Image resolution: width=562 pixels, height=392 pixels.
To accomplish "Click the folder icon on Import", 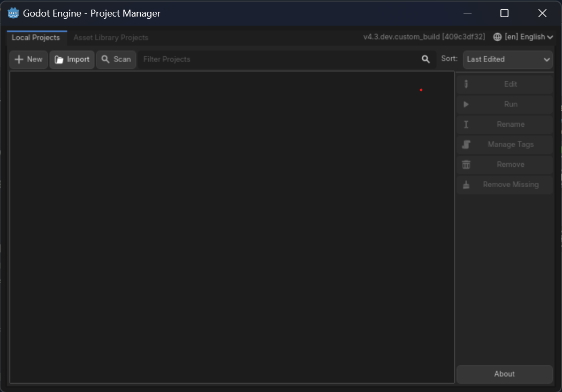I will [59, 59].
